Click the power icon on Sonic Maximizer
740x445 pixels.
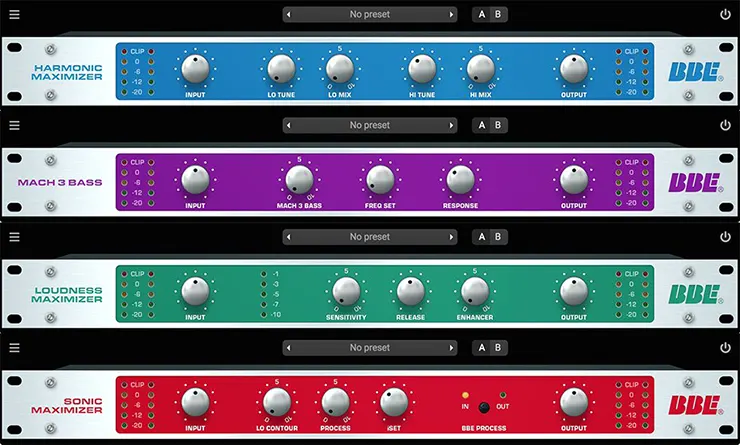(x=725, y=348)
